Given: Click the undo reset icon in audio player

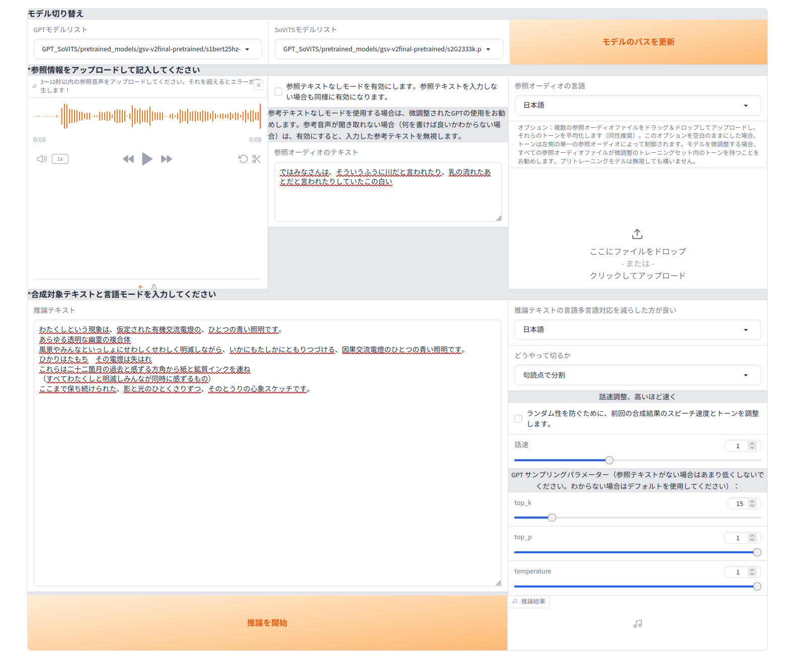Looking at the screenshot, I should pos(243,159).
